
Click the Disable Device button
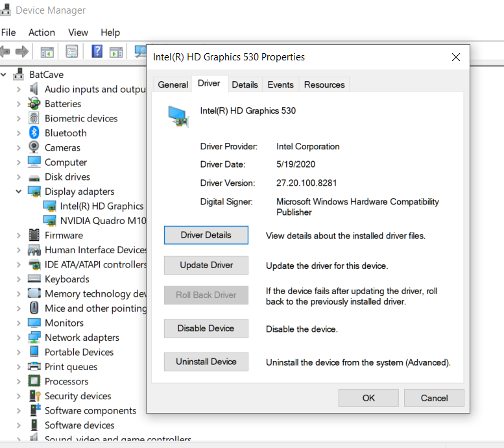[x=206, y=329]
